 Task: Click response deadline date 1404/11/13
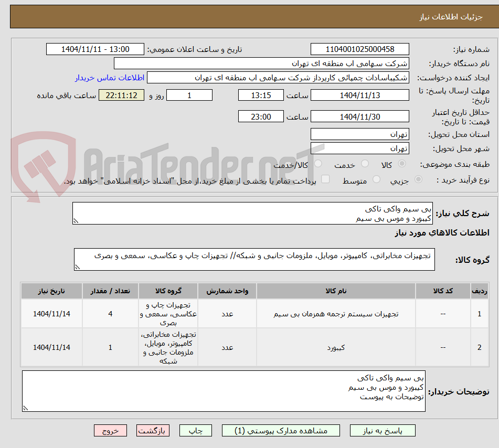tap(359, 95)
